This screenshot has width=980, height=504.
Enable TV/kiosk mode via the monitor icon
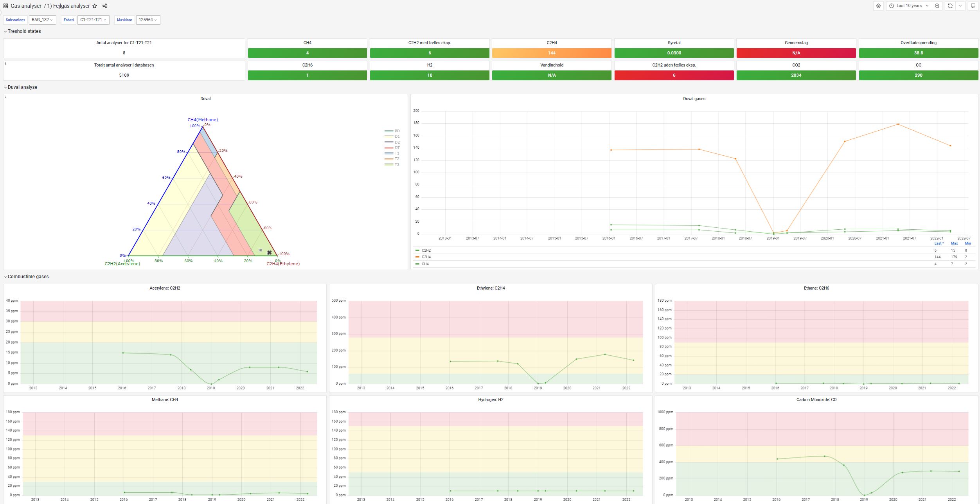click(x=973, y=6)
